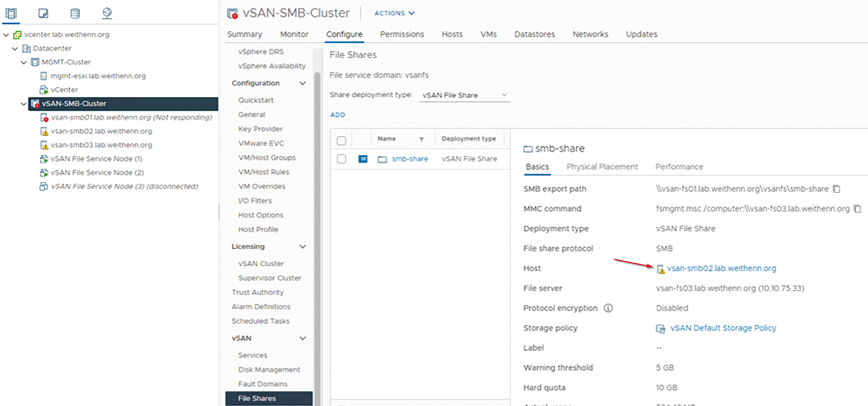Click VM icon of disconnected File Service Node (3)

43,186
